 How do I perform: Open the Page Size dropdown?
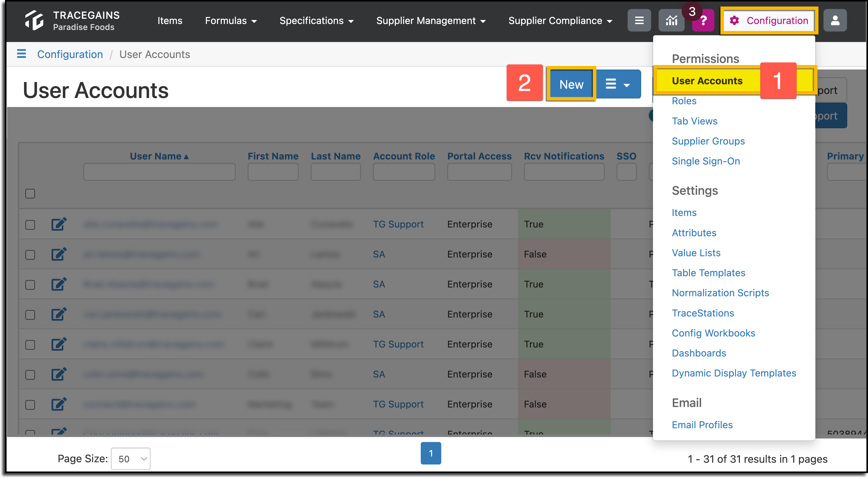click(131, 458)
